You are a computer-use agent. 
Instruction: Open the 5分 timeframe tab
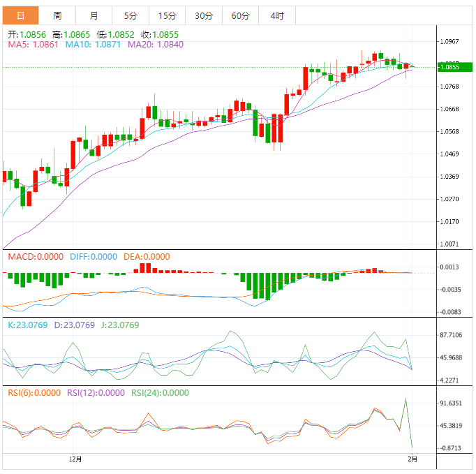[x=131, y=15]
